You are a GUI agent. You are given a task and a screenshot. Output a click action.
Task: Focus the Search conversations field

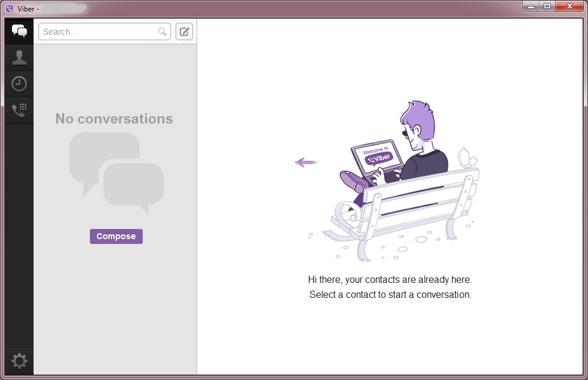(x=104, y=32)
